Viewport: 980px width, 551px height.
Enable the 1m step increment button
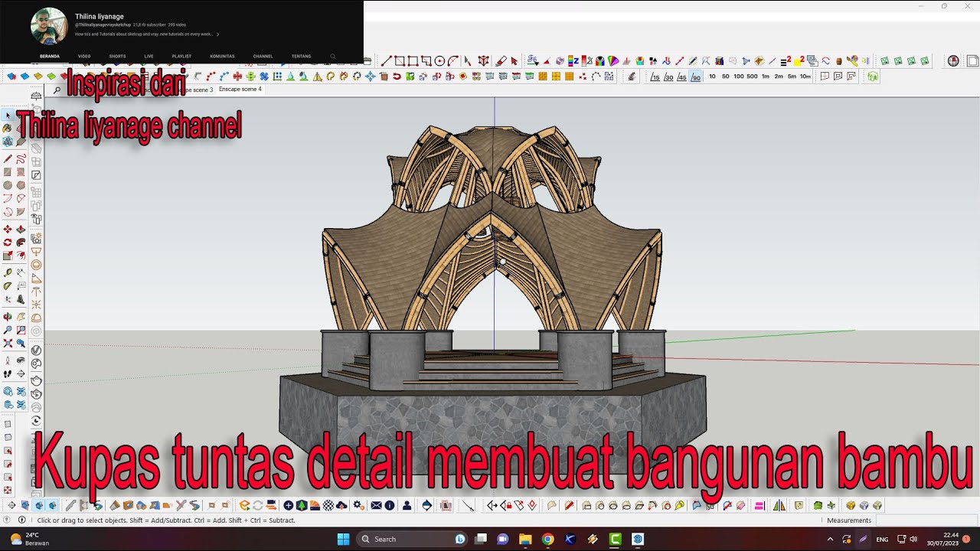click(765, 77)
